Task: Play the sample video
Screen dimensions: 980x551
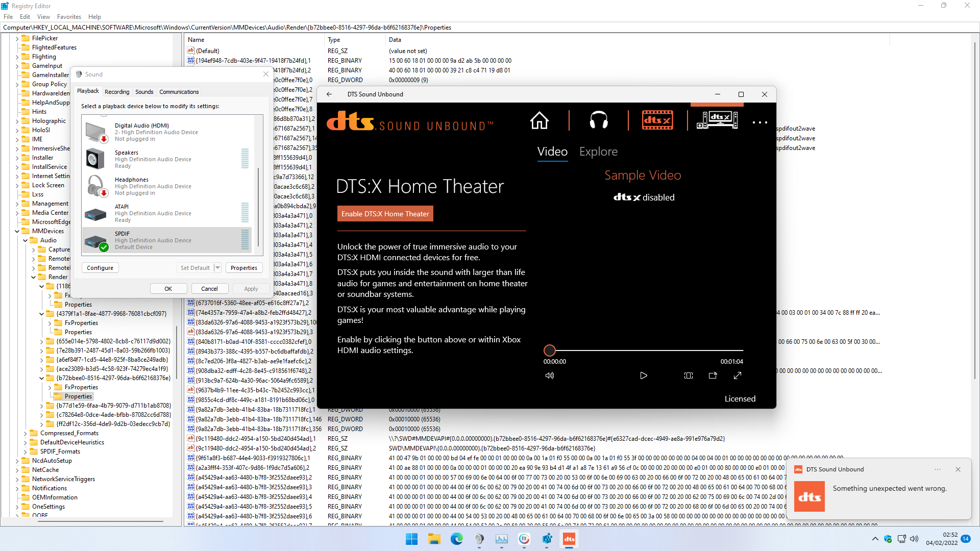Action: 644,375
